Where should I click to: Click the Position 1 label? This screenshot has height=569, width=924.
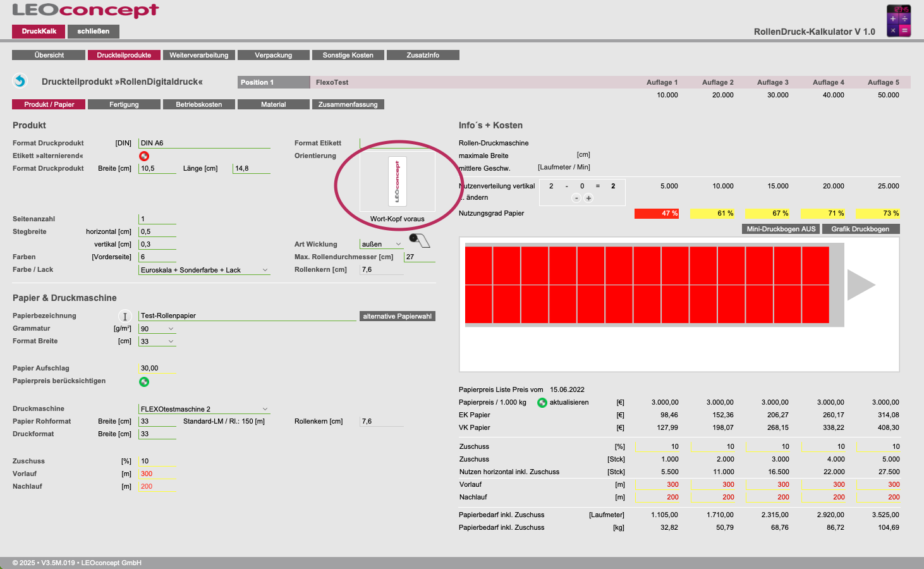pos(274,82)
